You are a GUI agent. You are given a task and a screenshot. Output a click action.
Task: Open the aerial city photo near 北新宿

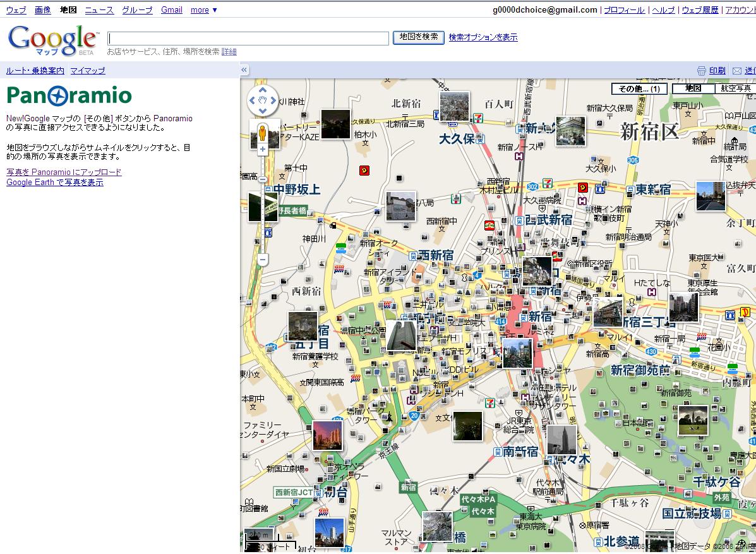(455, 107)
